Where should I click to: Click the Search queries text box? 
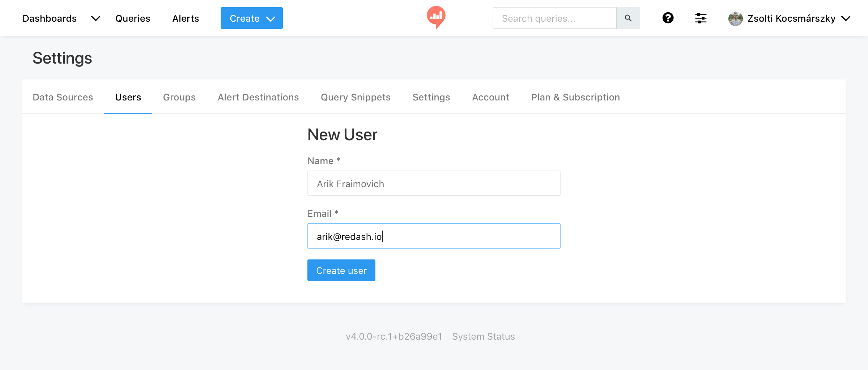click(554, 18)
